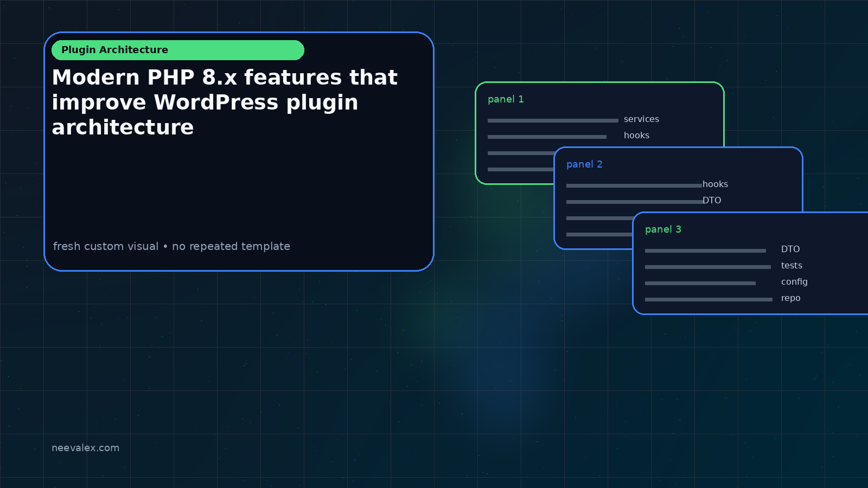Image resolution: width=868 pixels, height=488 pixels.
Task: Click the 'DTO' label in panel 2
Action: point(712,200)
